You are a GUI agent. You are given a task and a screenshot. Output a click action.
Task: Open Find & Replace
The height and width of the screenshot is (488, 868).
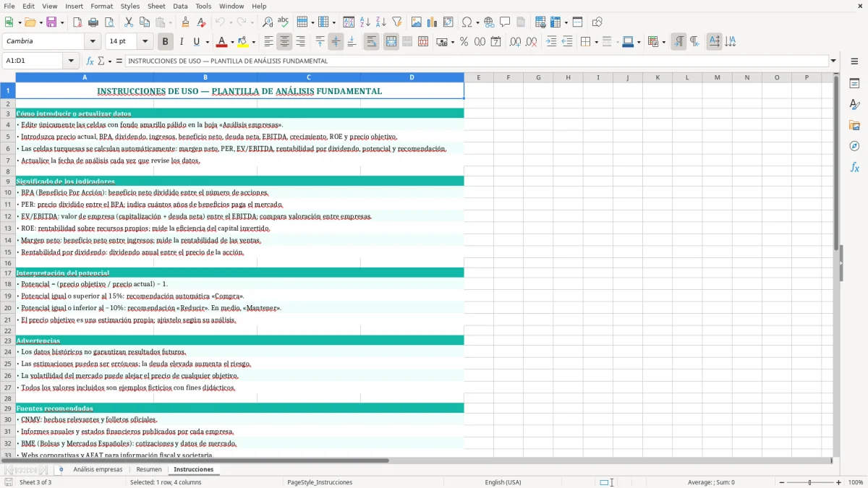point(268,22)
